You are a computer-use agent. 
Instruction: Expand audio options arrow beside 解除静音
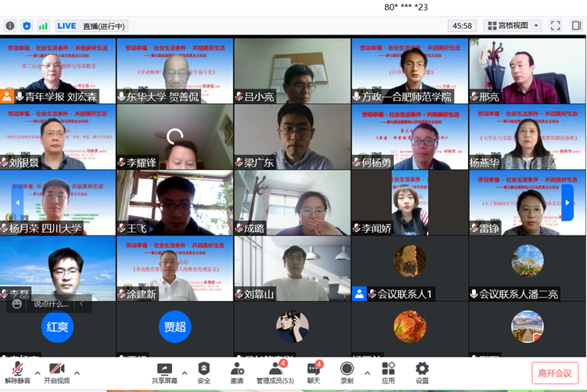pos(37,372)
